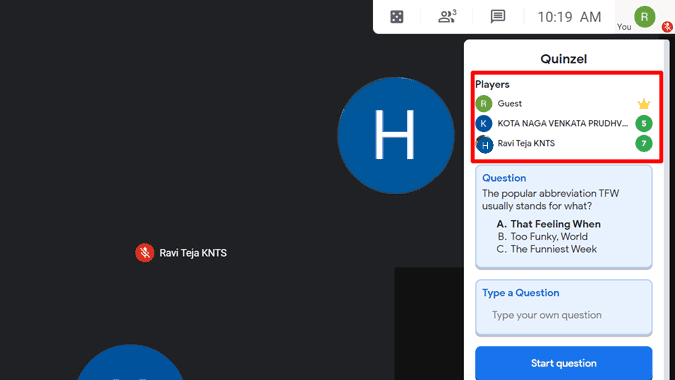Click the Players heading
This screenshot has height=380, width=675.
(492, 84)
